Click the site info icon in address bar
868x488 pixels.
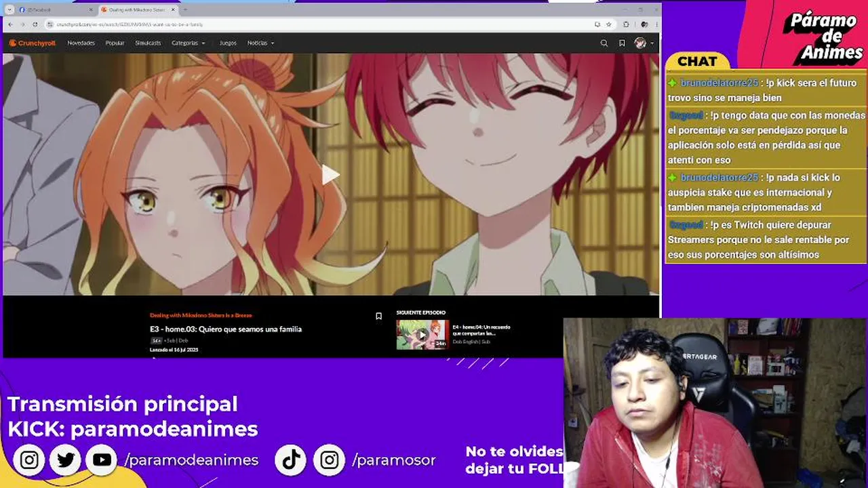tap(50, 24)
